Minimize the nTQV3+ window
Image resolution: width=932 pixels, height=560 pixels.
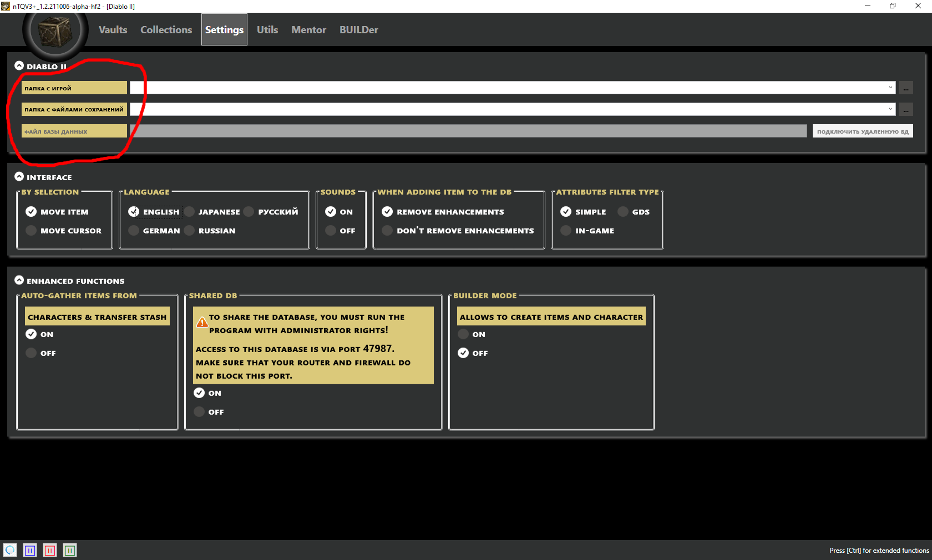[x=868, y=6]
